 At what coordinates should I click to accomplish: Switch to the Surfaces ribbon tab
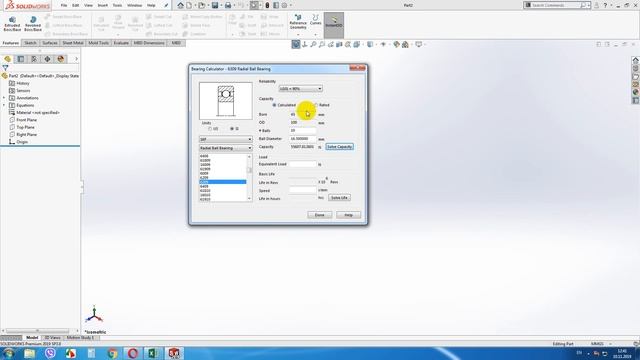tap(50, 43)
